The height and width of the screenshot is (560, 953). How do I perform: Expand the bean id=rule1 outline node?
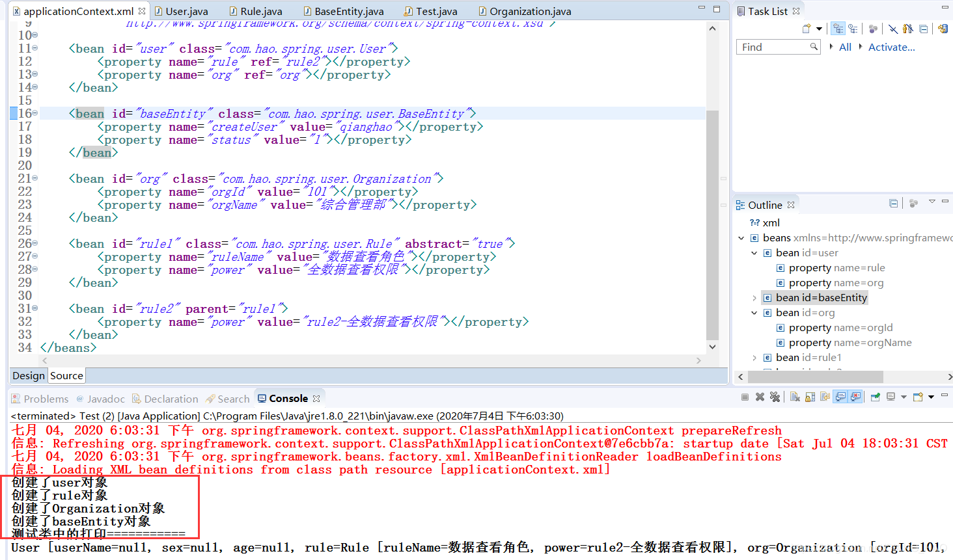[x=754, y=358]
